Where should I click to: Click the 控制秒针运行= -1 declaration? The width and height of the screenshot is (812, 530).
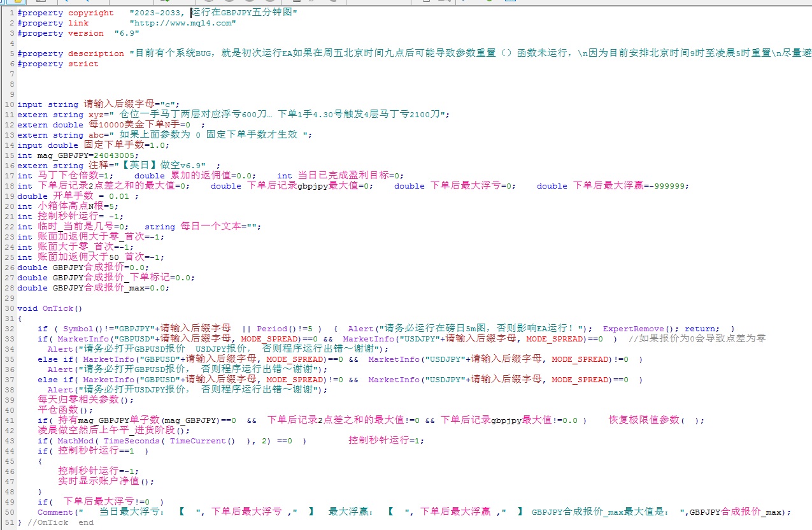(x=70, y=217)
